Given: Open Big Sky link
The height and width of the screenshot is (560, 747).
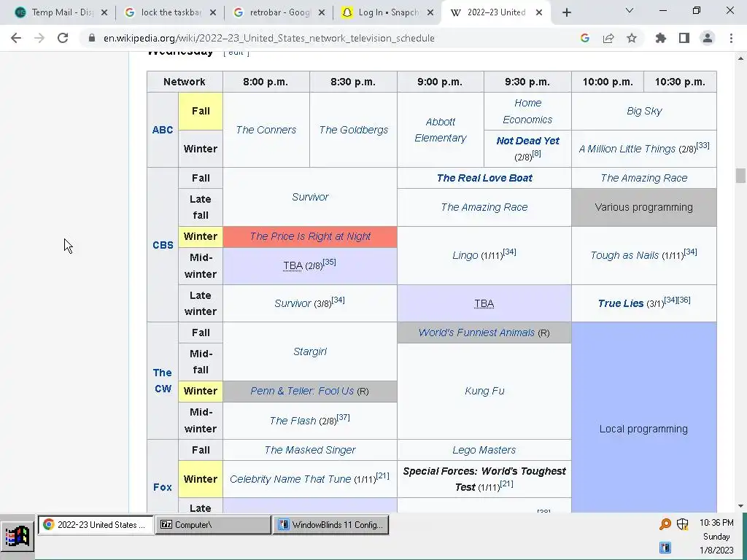Looking at the screenshot, I should click(x=644, y=111).
